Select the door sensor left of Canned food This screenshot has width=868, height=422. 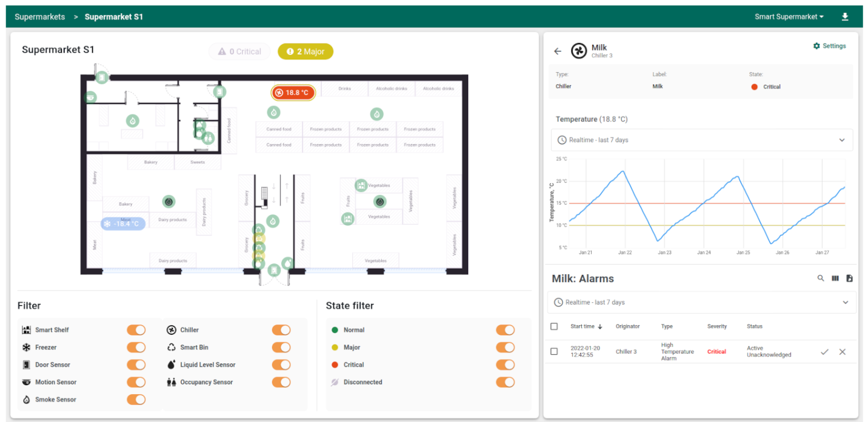[x=220, y=92]
